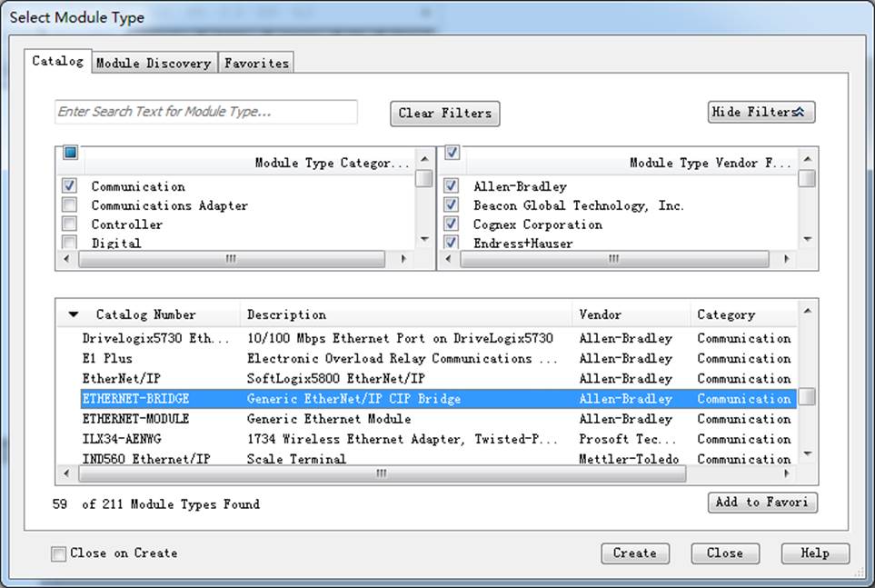Toggle the vendor filter select-all checkbox
Viewport: 875px width, 588px height.
click(452, 152)
